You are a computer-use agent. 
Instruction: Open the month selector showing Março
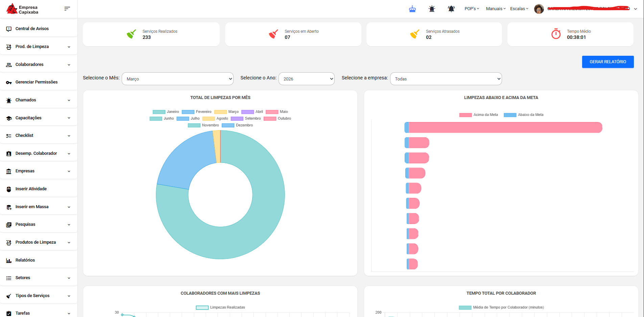[x=177, y=79]
